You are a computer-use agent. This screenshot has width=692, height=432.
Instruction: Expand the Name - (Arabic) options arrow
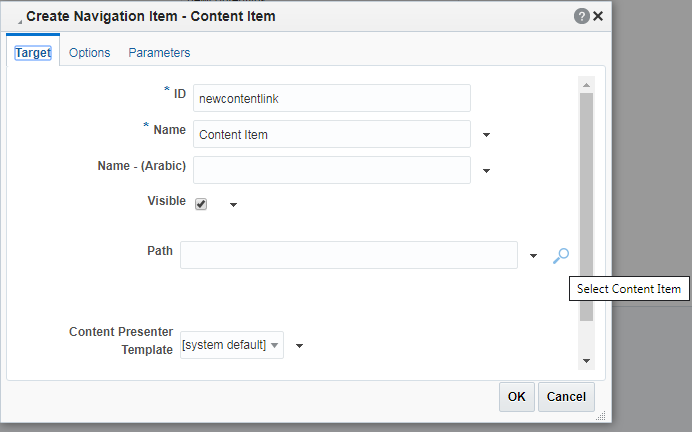click(x=486, y=171)
